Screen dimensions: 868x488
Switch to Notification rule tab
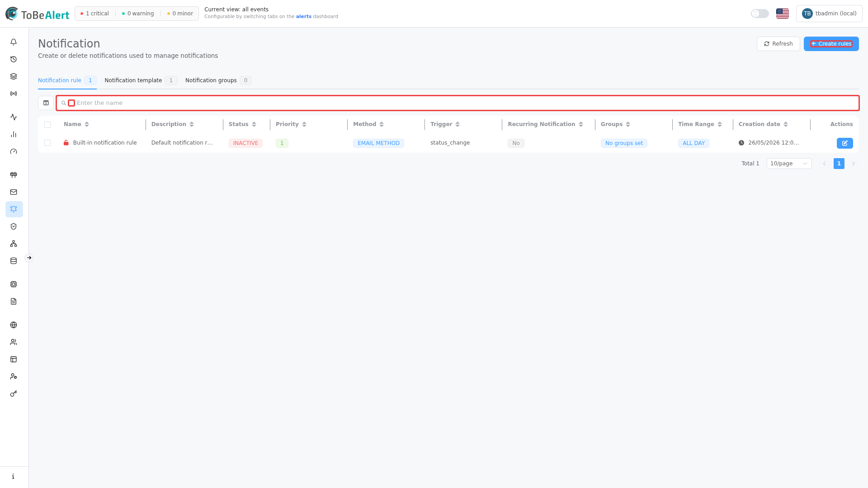[67, 80]
